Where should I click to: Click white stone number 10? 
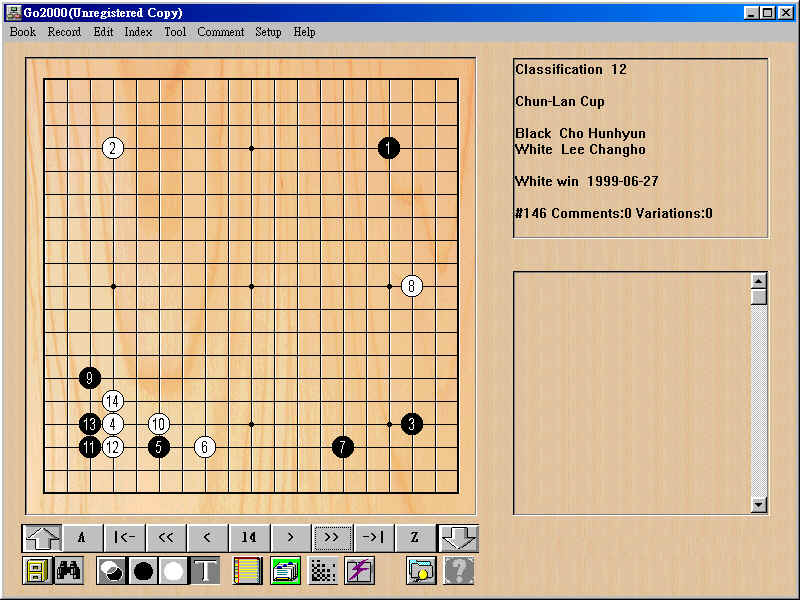pyautogui.click(x=159, y=424)
